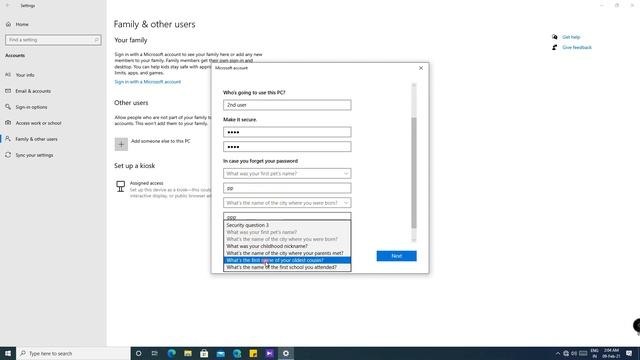Close the Microsoft account dialog
The height and width of the screenshot is (360, 640).
421,68
